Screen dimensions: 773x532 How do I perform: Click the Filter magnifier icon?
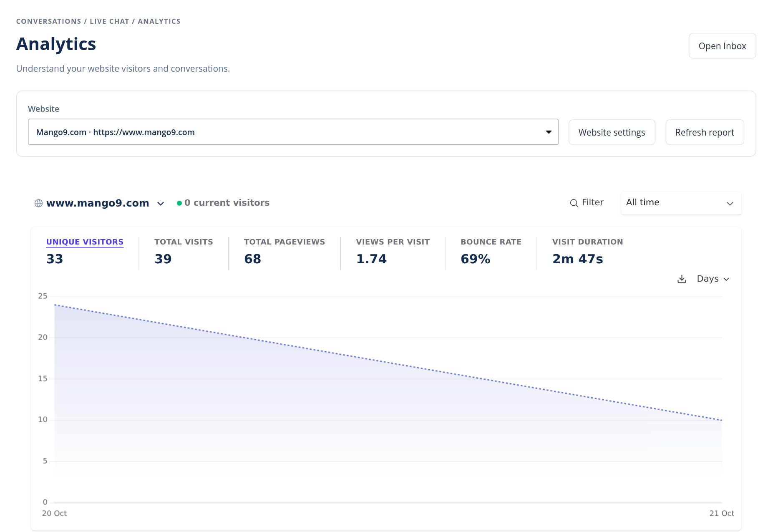click(574, 203)
